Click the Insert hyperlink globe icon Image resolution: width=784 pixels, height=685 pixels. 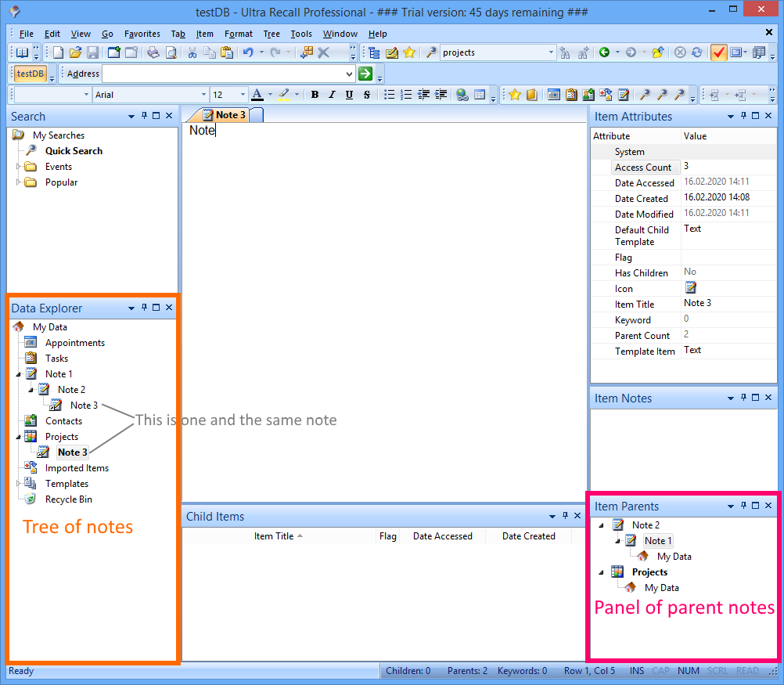[462, 95]
